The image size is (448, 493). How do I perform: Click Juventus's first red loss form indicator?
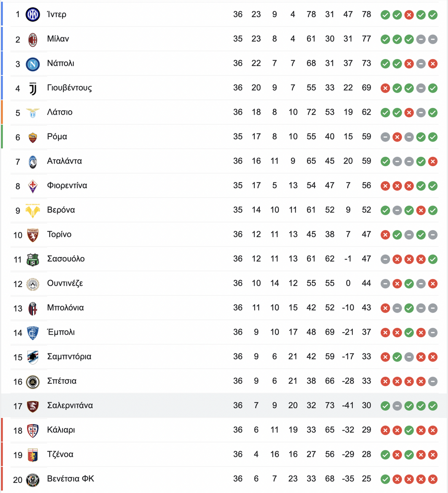[385, 88]
